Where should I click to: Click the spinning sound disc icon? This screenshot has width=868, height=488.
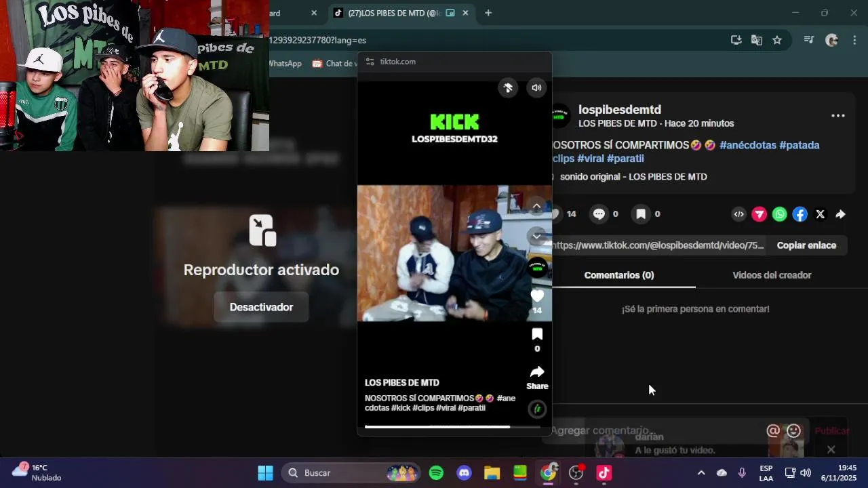click(537, 409)
